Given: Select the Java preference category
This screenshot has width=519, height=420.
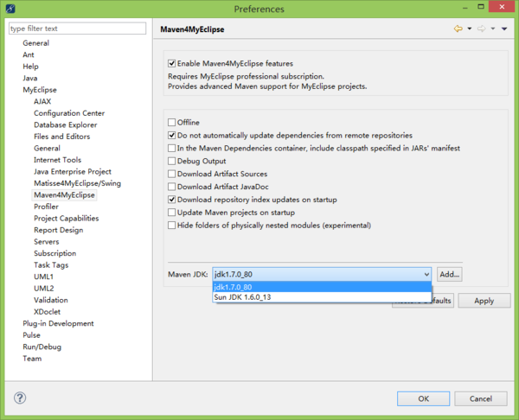Looking at the screenshot, I should coord(29,78).
